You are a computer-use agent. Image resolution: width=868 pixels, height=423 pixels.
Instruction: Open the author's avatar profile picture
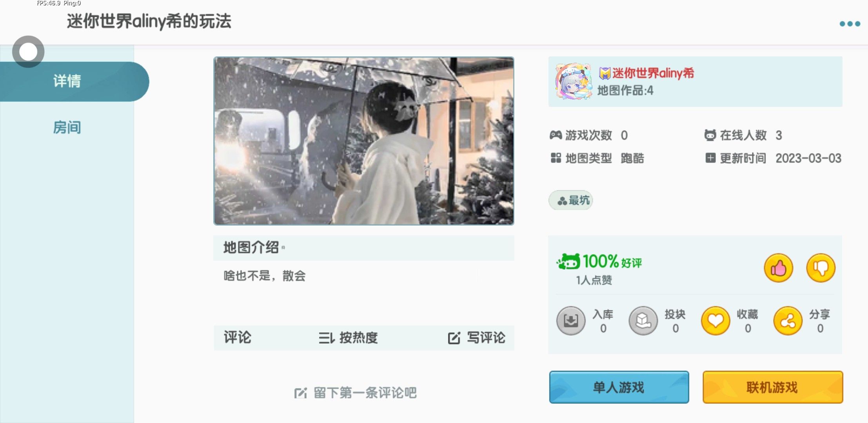573,81
